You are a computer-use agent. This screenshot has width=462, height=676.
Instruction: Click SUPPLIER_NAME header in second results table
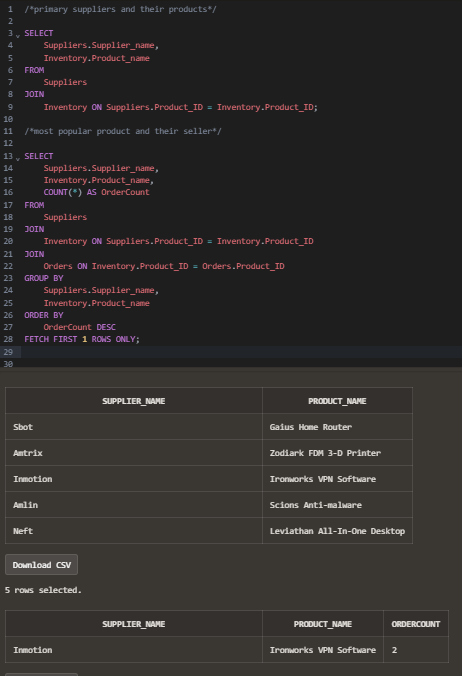pyautogui.click(x=134, y=624)
